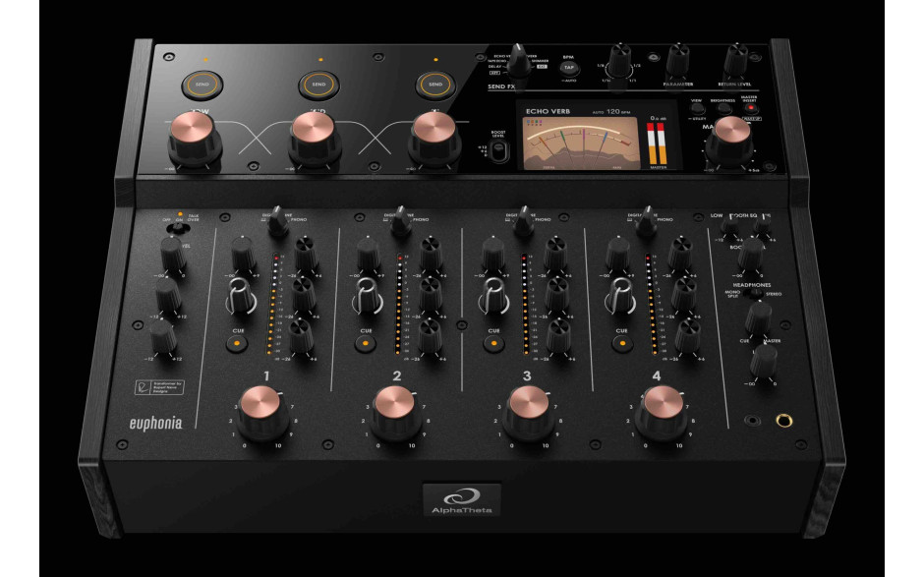Click the channel 1 copper rotary fader
Image resolution: width=924 pixels, height=577 pixels.
(262, 414)
